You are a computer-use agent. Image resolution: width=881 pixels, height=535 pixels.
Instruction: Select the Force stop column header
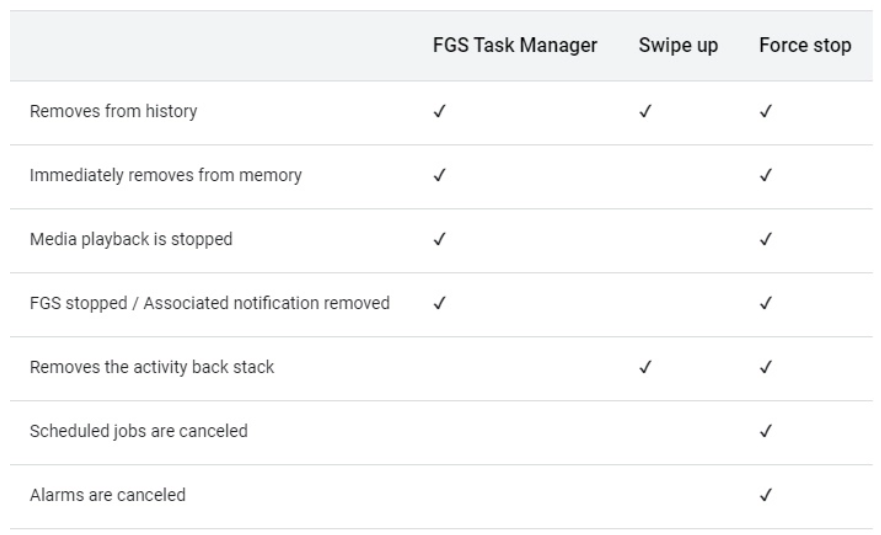point(805,47)
